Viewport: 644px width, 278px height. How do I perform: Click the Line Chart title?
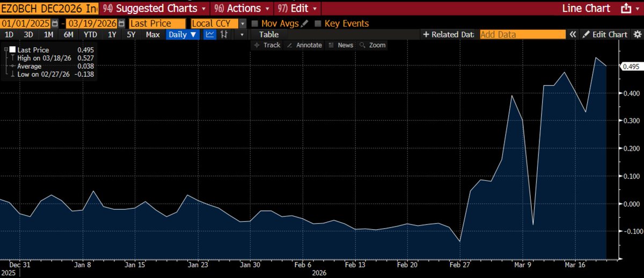pos(586,9)
